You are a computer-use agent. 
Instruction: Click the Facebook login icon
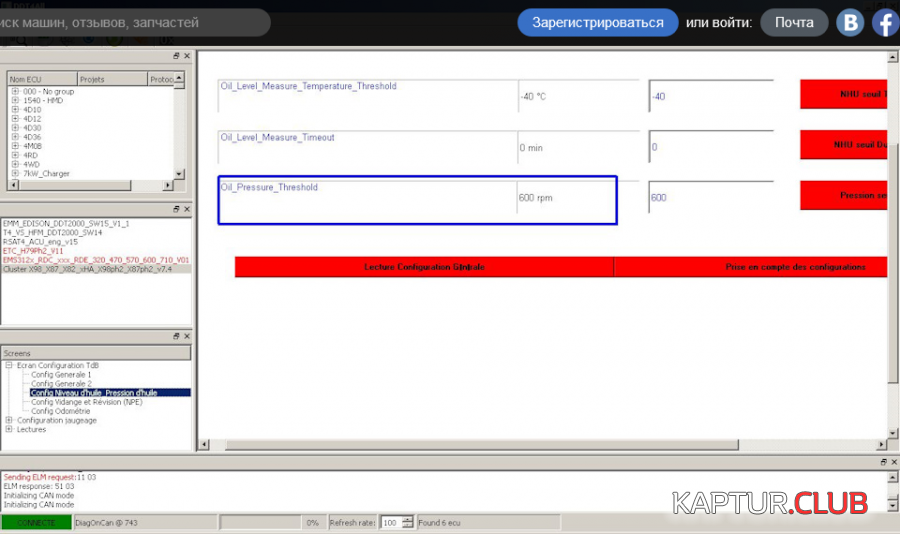coord(885,22)
